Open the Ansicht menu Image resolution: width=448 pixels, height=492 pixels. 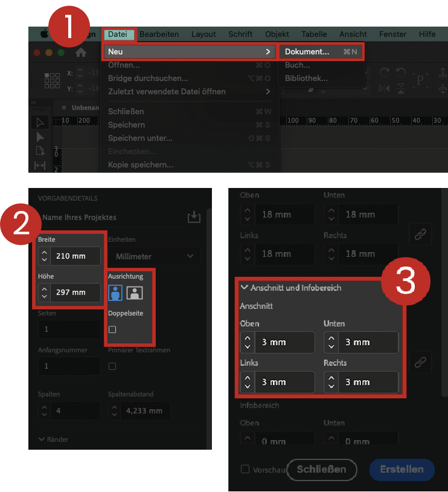point(353,34)
